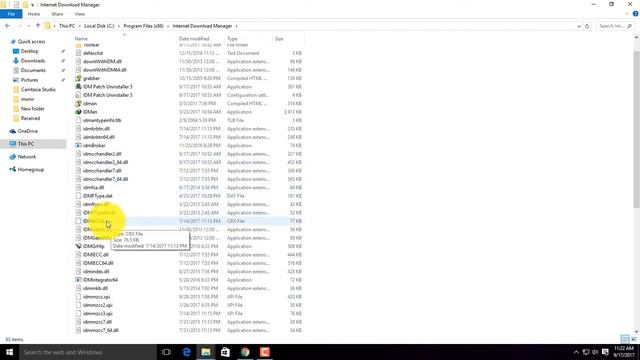Refresh the folder view

(587, 26)
